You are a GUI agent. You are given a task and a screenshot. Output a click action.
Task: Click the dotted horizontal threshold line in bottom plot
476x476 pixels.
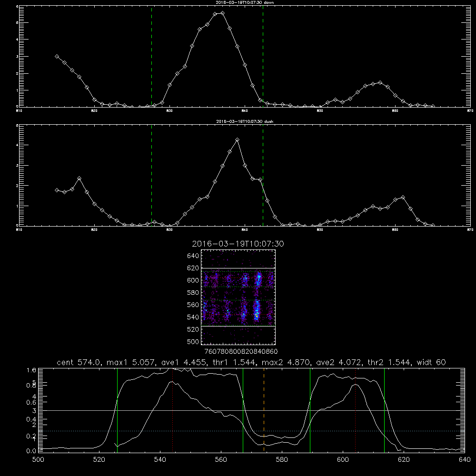(251, 431)
